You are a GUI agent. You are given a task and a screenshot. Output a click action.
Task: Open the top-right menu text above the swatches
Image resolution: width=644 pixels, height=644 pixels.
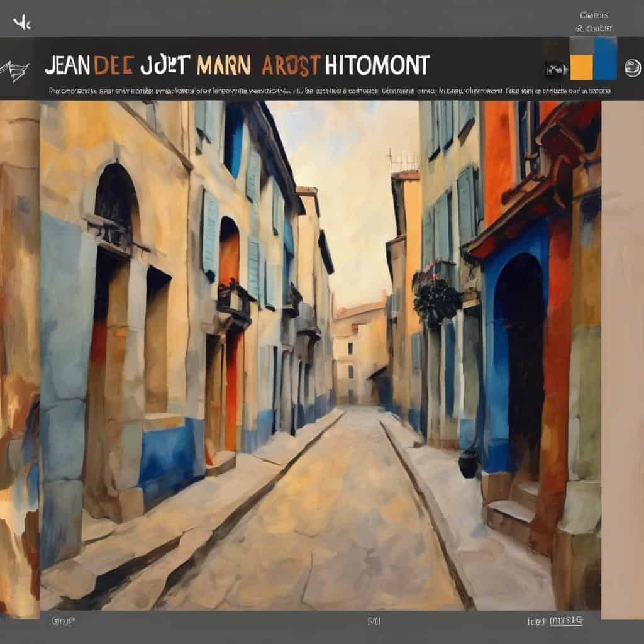click(x=593, y=16)
